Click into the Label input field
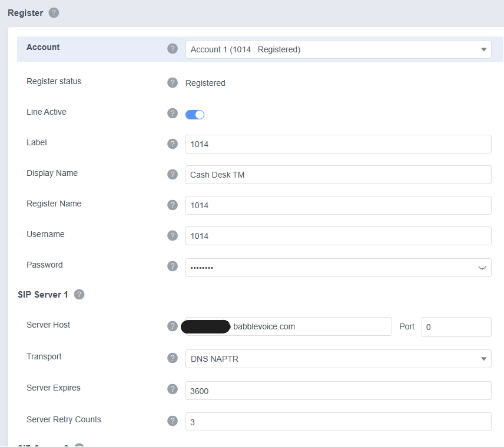Viewport: 504px width, 447px height. (338, 144)
